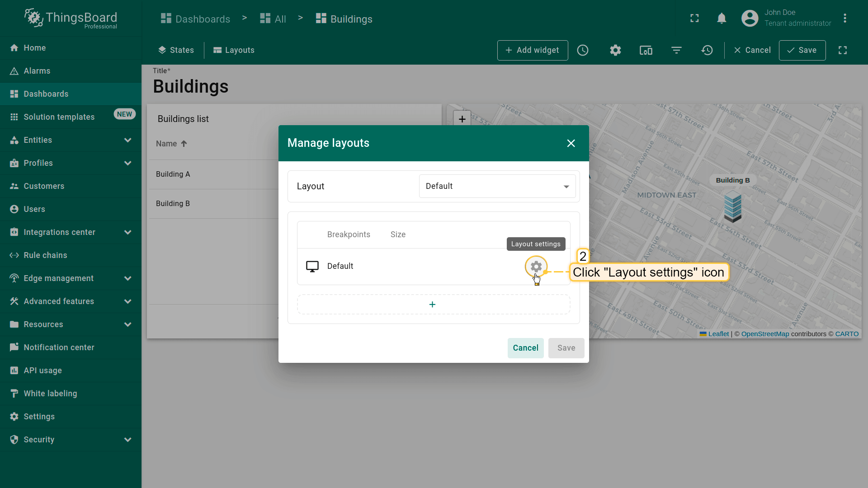The height and width of the screenshot is (488, 868).
Task: Open the States tab
Action: coord(176,50)
